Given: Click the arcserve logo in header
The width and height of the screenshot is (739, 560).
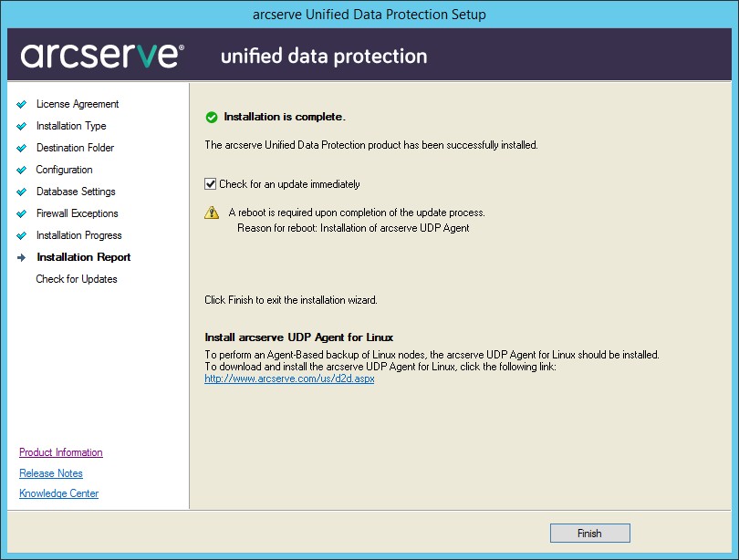Looking at the screenshot, I should click(102, 56).
